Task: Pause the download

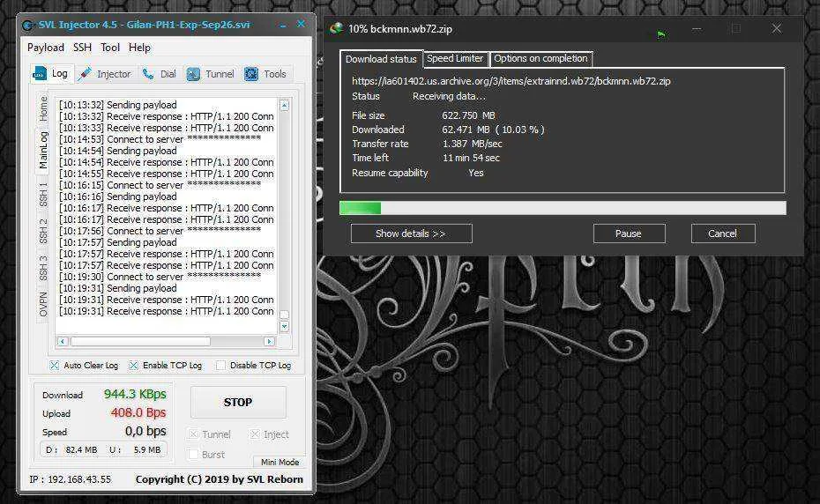Action: coord(629,233)
